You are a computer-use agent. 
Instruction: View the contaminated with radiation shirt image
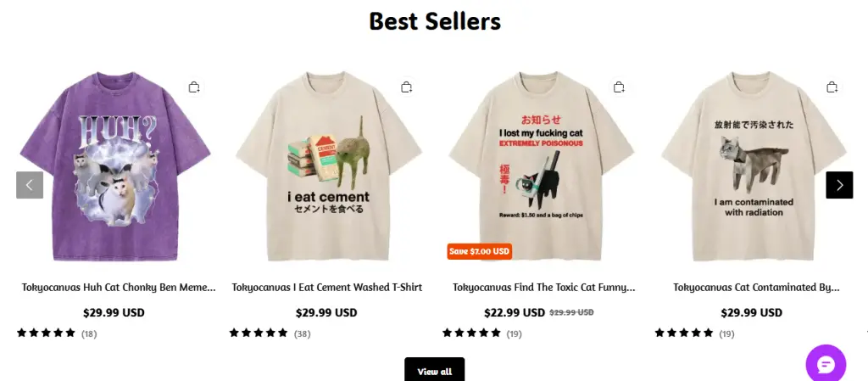pos(754,166)
